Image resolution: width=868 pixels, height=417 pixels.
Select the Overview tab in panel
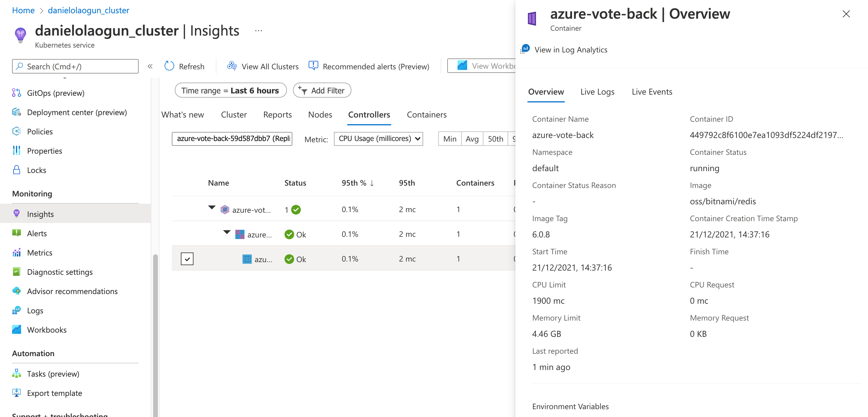coord(546,92)
